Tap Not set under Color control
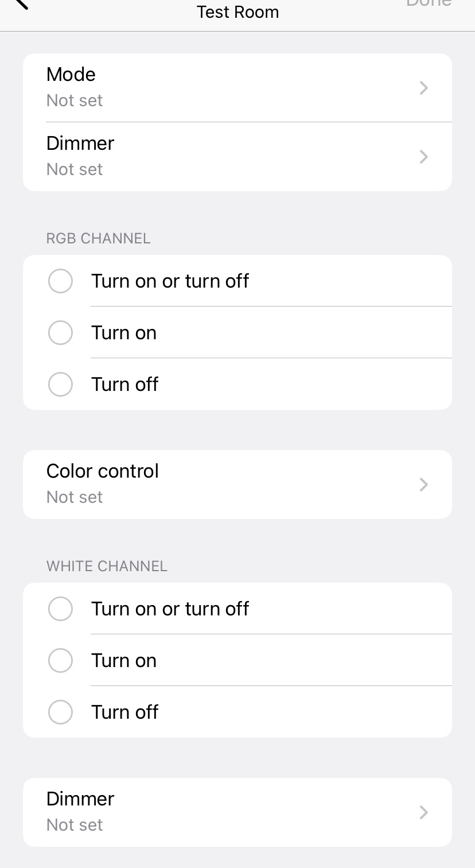Image resolution: width=475 pixels, height=868 pixels. (75, 497)
